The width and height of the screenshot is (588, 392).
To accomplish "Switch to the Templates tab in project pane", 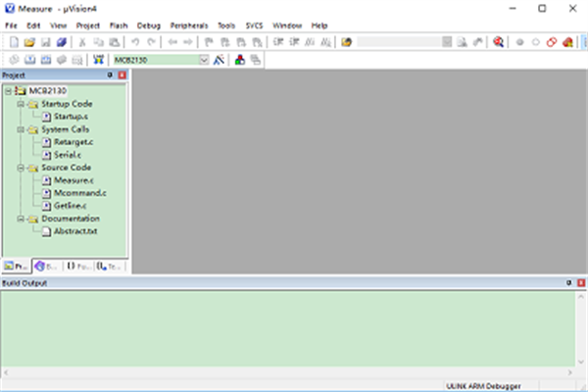I will [x=109, y=267].
